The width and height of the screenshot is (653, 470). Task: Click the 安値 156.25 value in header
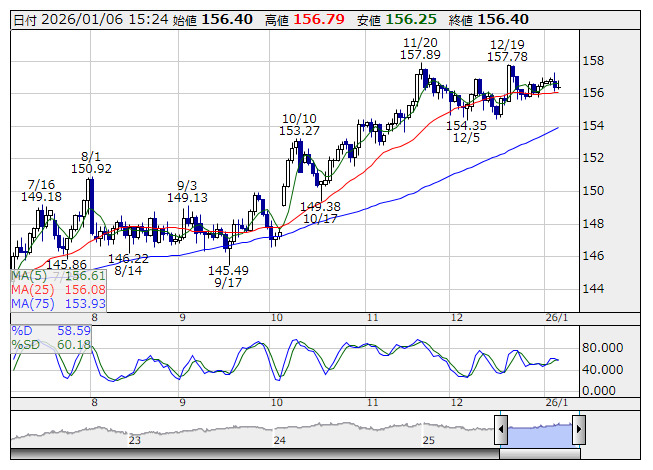[x=403, y=19]
